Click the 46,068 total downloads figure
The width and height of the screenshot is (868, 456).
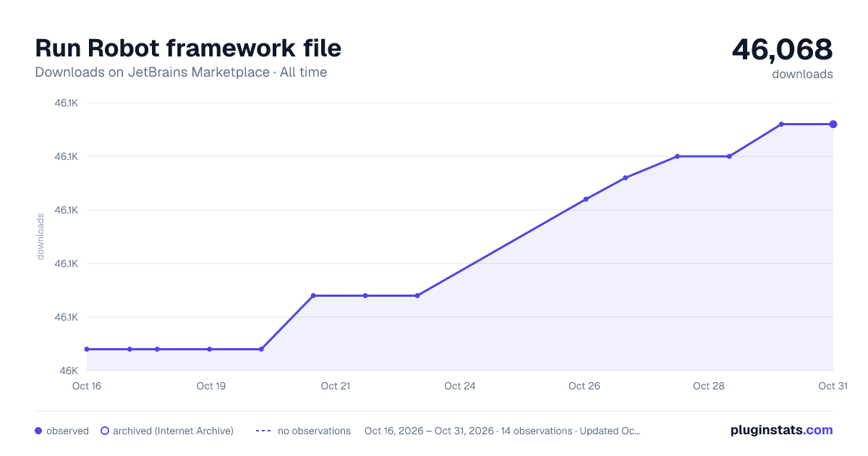coord(782,49)
